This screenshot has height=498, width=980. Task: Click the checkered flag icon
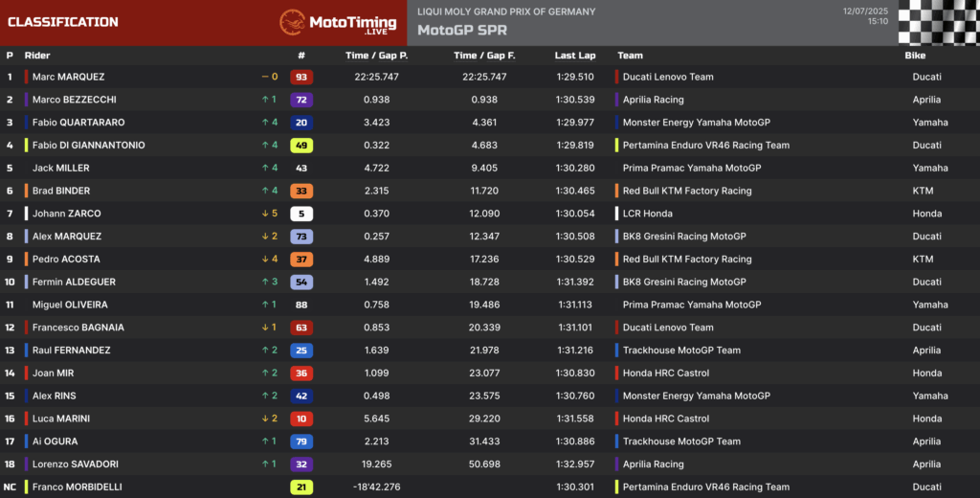click(x=939, y=23)
